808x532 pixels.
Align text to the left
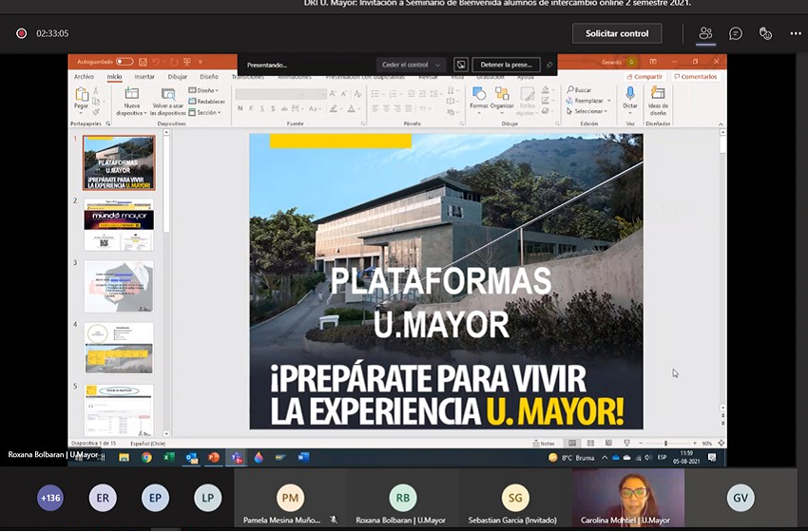(x=375, y=108)
